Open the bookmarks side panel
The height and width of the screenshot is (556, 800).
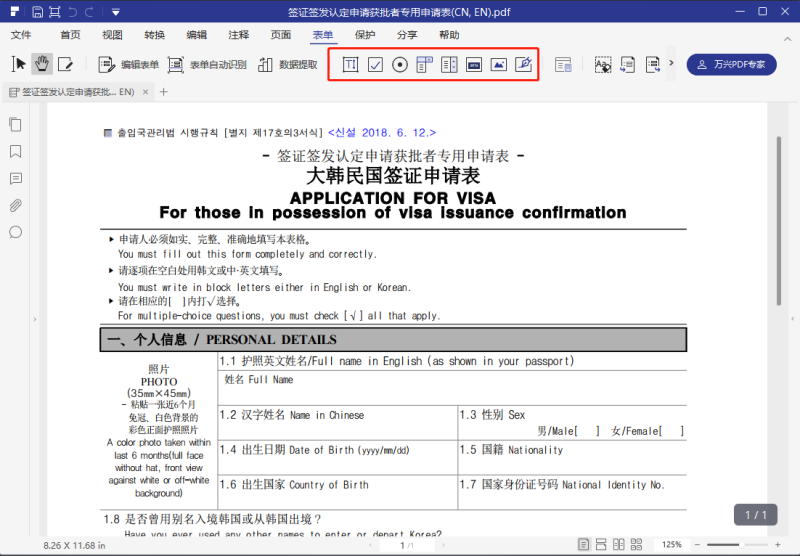[16, 152]
